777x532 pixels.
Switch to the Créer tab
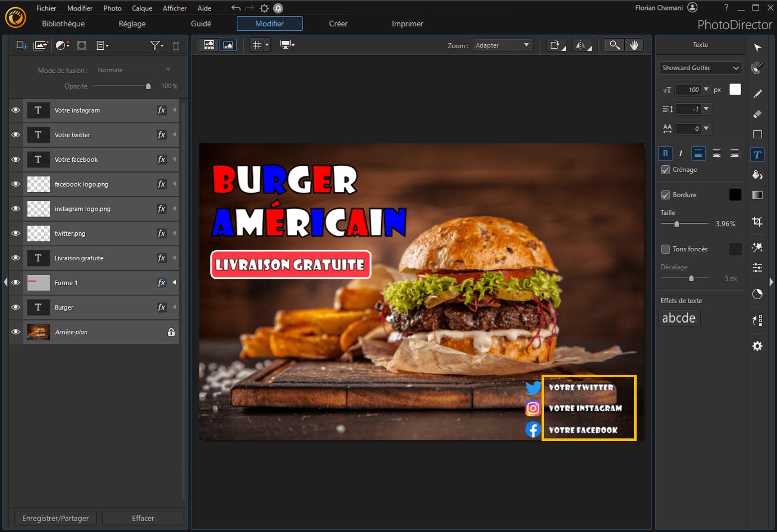(x=338, y=23)
